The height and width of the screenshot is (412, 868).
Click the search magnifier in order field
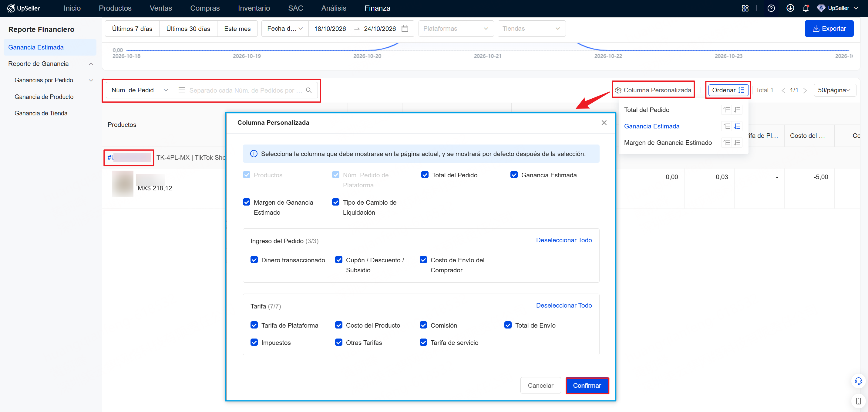pos(309,90)
